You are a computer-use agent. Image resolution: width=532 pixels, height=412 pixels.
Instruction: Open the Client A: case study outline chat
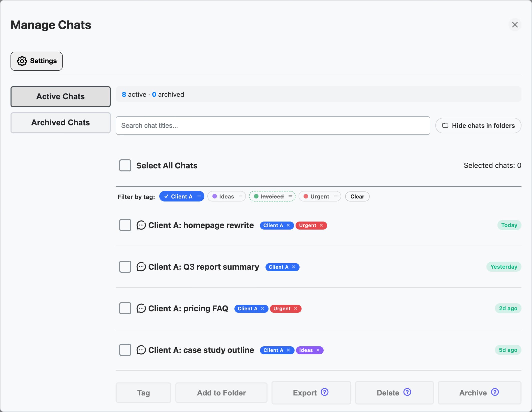tap(201, 350)
